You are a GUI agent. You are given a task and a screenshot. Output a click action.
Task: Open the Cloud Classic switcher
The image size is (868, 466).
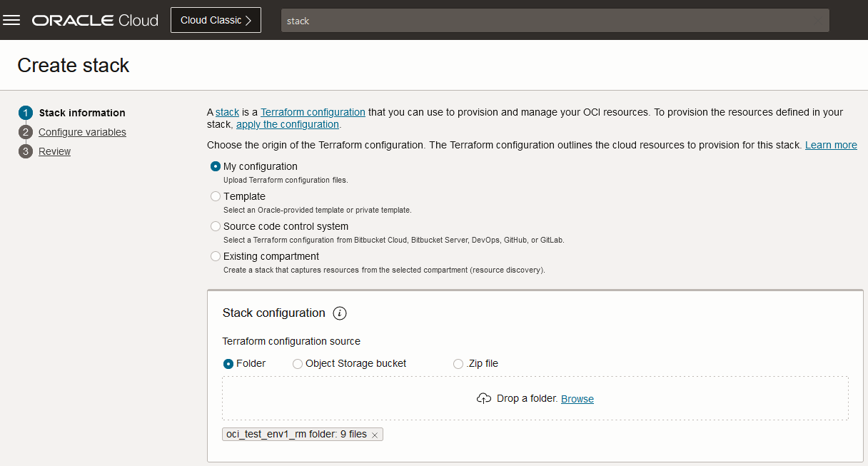tap(216, 20)
